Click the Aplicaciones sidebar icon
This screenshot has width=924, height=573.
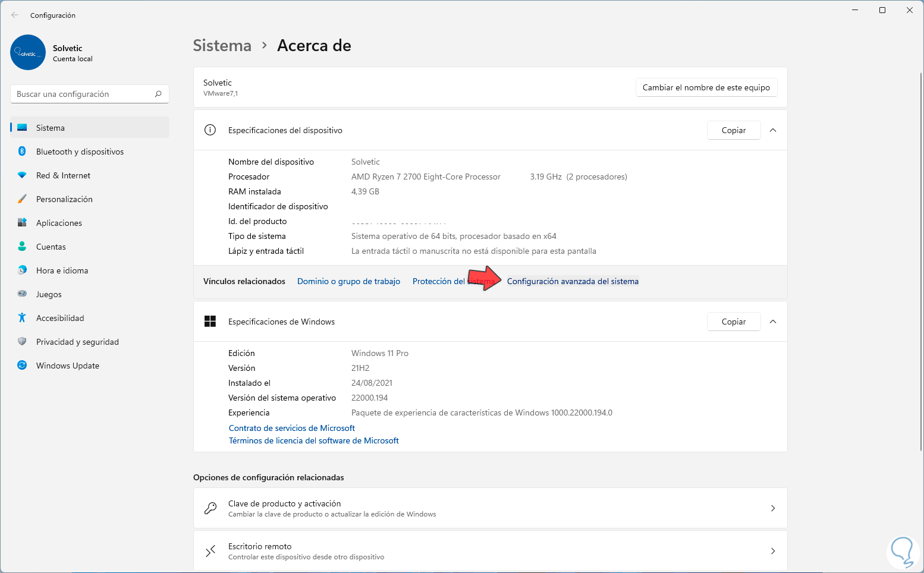(x=22, y=223)
